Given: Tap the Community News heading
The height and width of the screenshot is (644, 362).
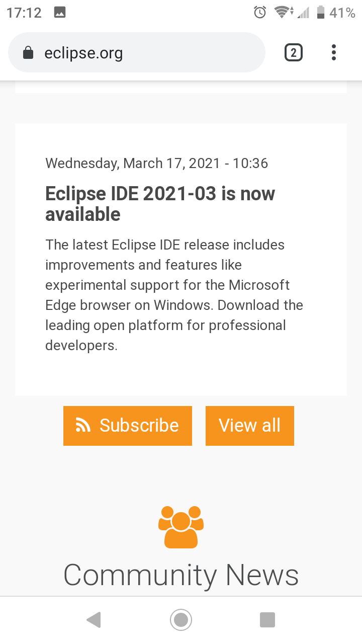Looking at the screenshot, I should [x=181, y=575].
